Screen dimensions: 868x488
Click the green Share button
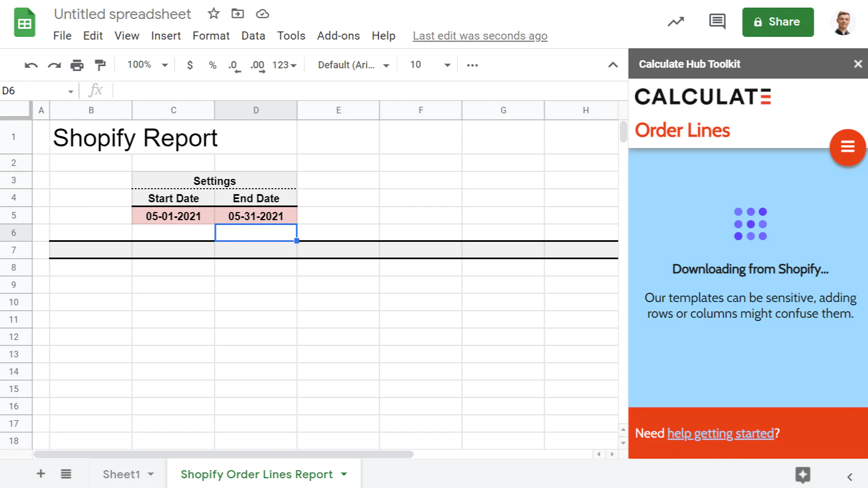778,22
